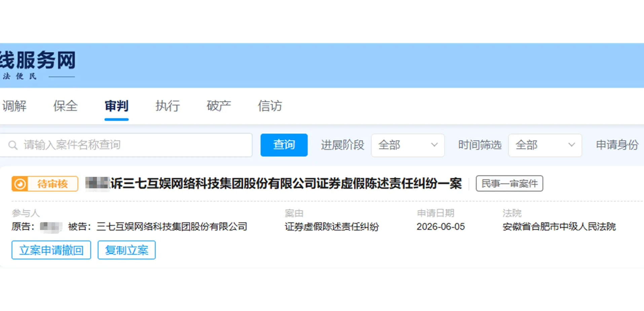
Task: Go to the 信访 tab
Action: (270, 106)
